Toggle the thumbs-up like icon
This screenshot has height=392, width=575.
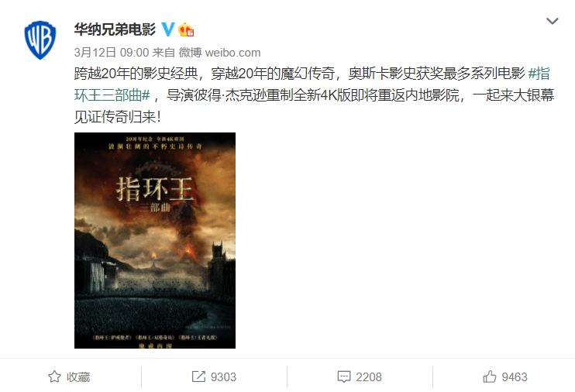click(490, 377)
